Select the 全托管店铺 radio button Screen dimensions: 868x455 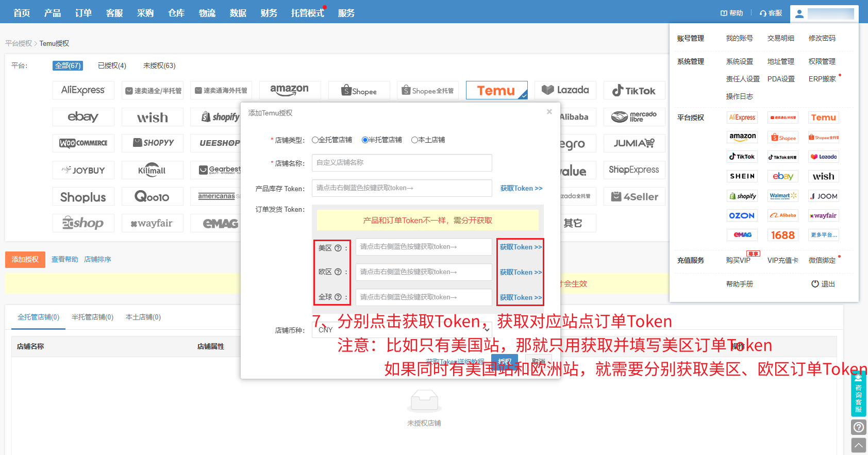315,140
